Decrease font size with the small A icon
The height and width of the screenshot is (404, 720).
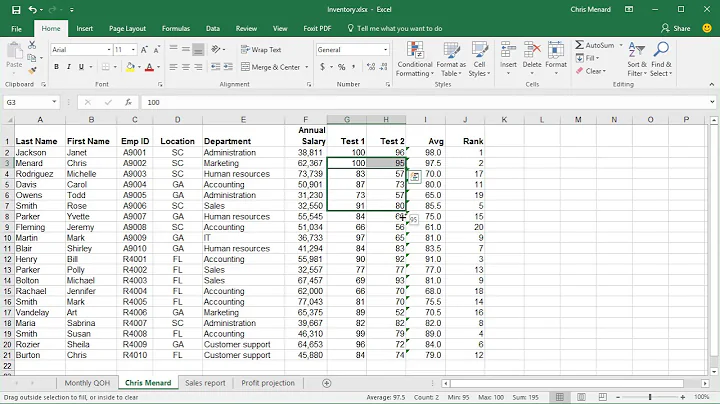[157, 50]
